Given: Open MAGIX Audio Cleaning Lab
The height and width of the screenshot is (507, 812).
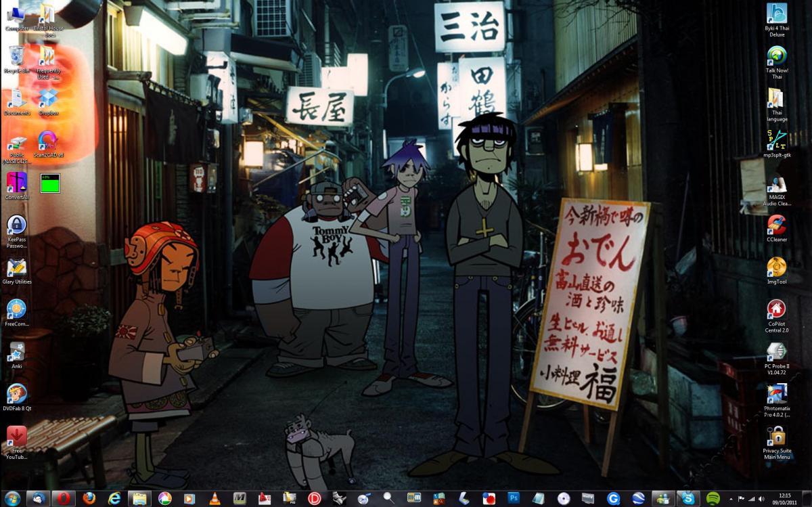Looking at the screenshot, I should point(777,190).
